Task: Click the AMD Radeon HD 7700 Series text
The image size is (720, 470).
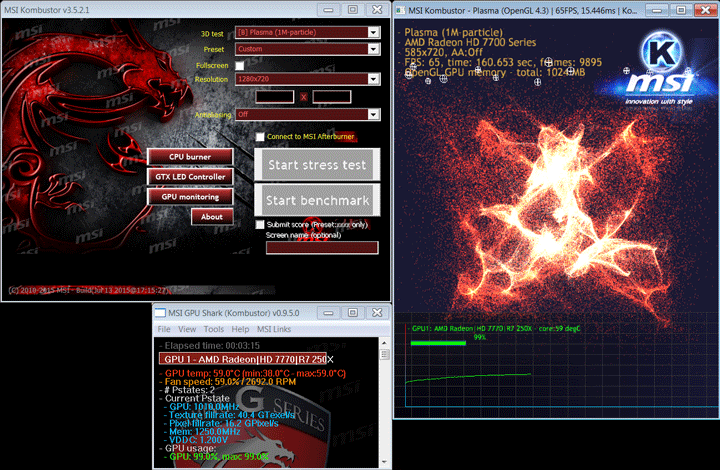Action: click(x=470, y=43)
